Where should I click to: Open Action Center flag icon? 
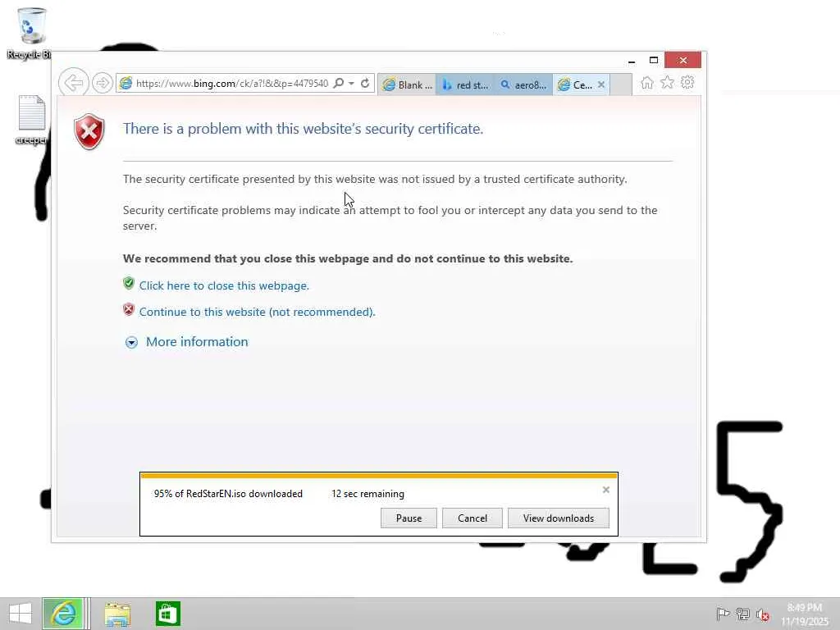coord(723,614)
